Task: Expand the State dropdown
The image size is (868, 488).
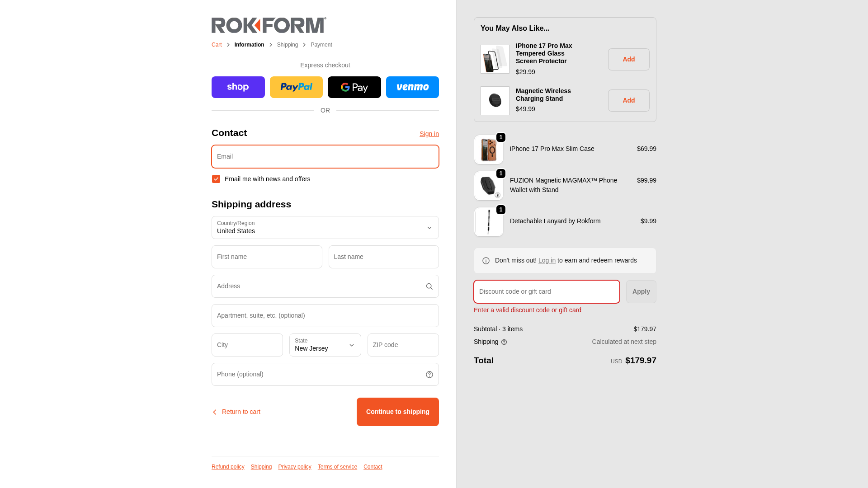Action: tap(325, 345)
